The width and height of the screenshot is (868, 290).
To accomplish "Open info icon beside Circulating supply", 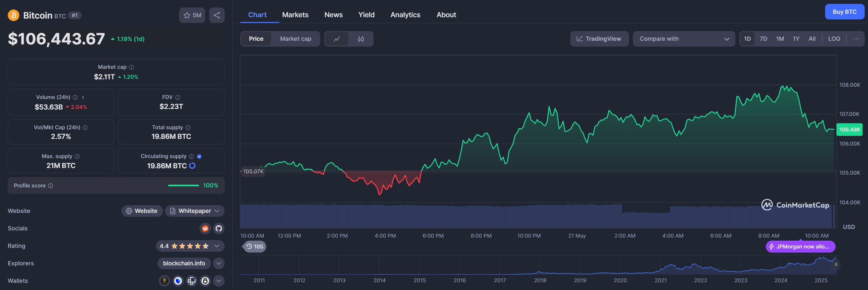I will click(191, 156).
